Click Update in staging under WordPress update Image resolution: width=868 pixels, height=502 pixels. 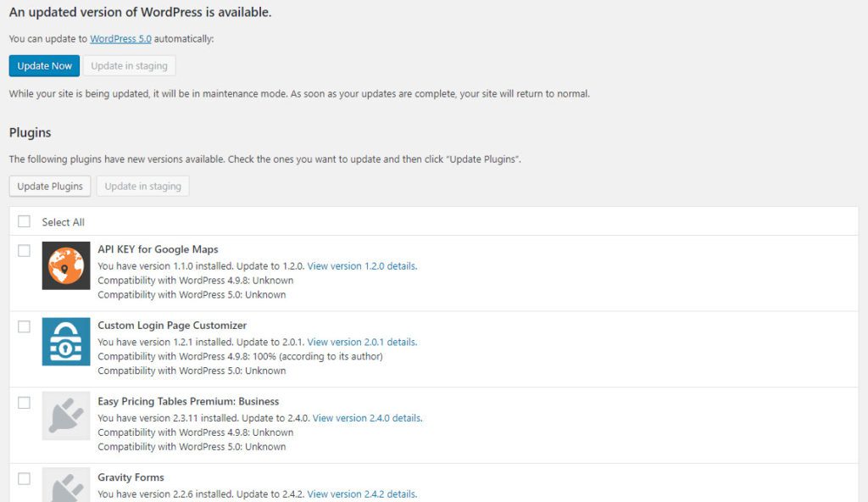129,66
